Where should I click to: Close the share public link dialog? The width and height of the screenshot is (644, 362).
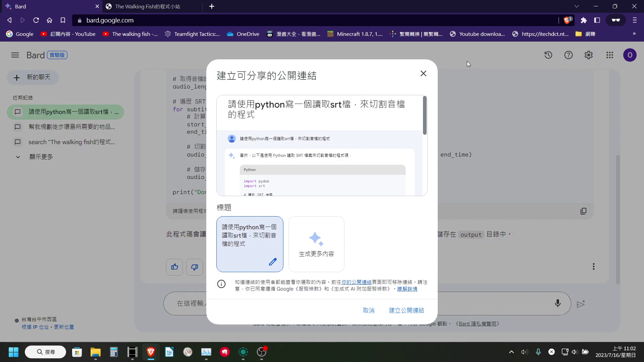(x=423, y=73)
